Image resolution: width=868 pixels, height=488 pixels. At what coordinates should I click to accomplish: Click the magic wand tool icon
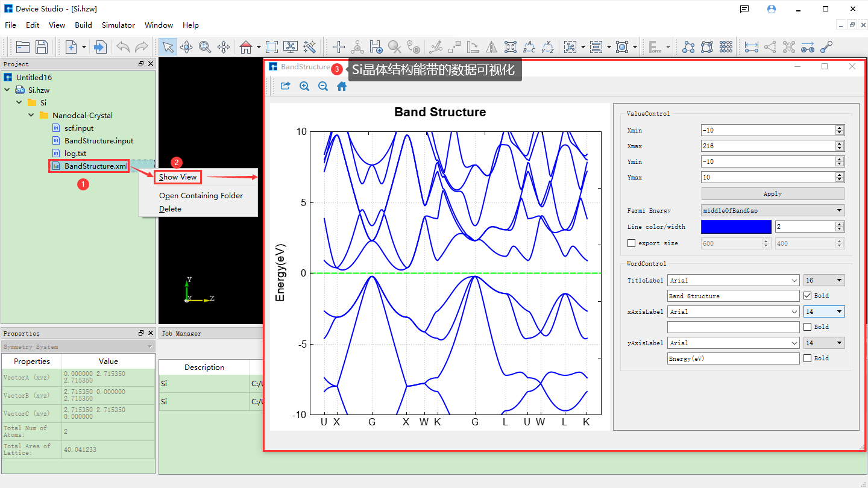click(309, 47)
